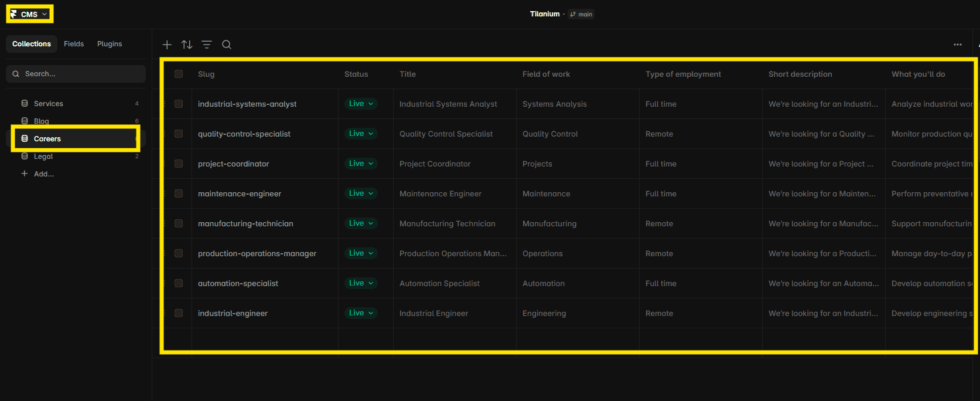Select the project-coordinator slug cell
The width and height of the screenshot is (980, 401).
(x=265, y=164)
